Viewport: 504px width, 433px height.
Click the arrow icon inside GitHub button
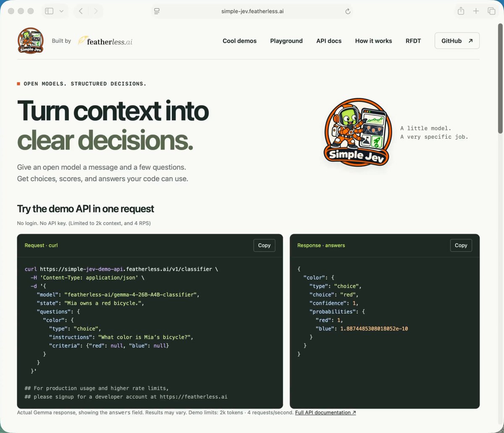point(470,41)
